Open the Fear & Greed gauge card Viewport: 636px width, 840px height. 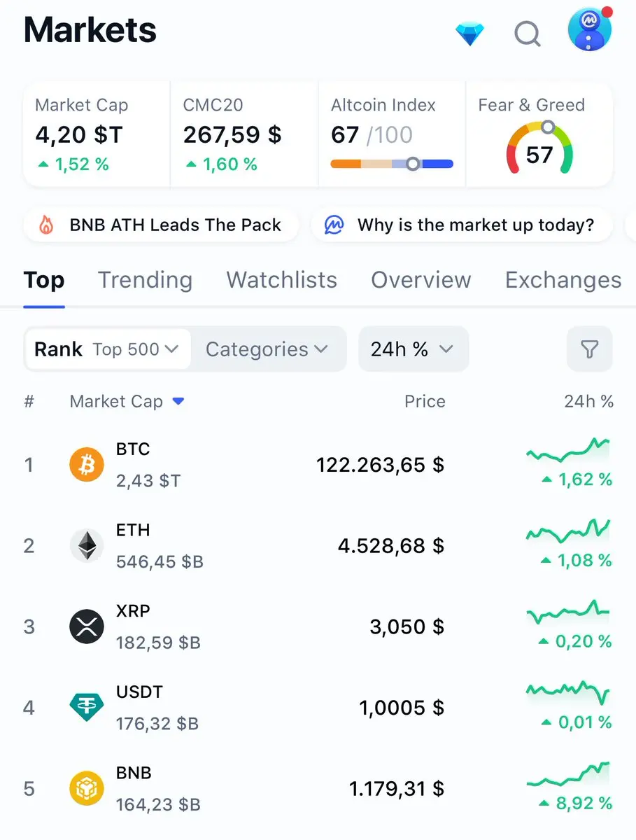point(539,134)
